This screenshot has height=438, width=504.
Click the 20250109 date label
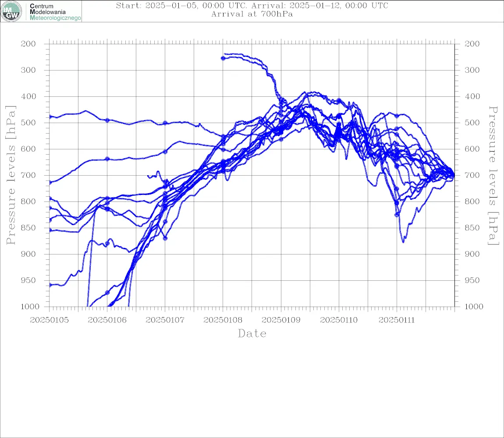pyautogui.click(x=281, y=320)
